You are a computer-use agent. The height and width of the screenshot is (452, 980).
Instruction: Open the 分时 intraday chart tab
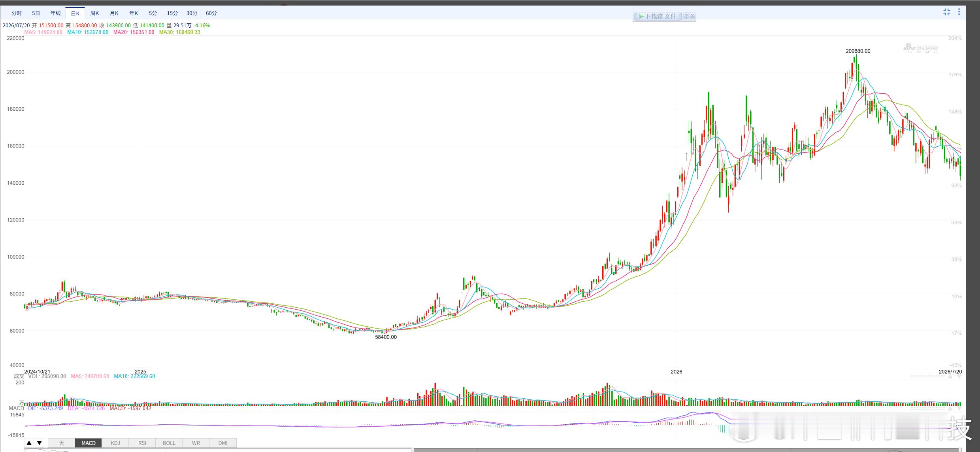[x=17, y=13]
